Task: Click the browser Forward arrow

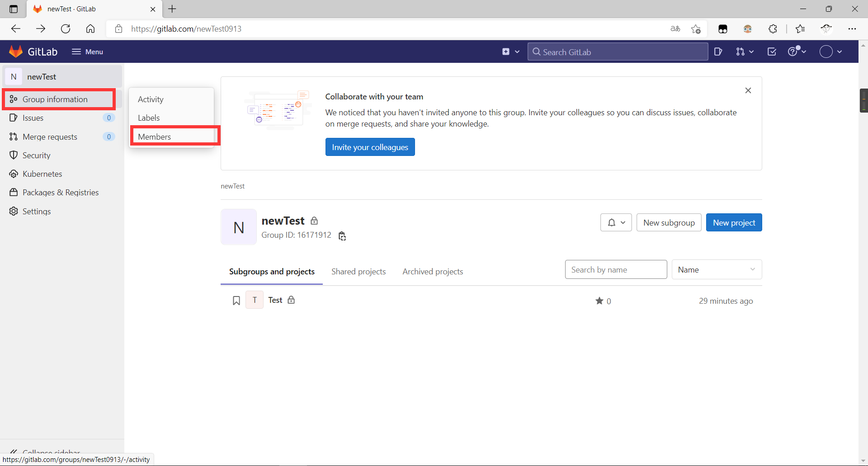Action: pyautogui.click(x=41, y=29)
